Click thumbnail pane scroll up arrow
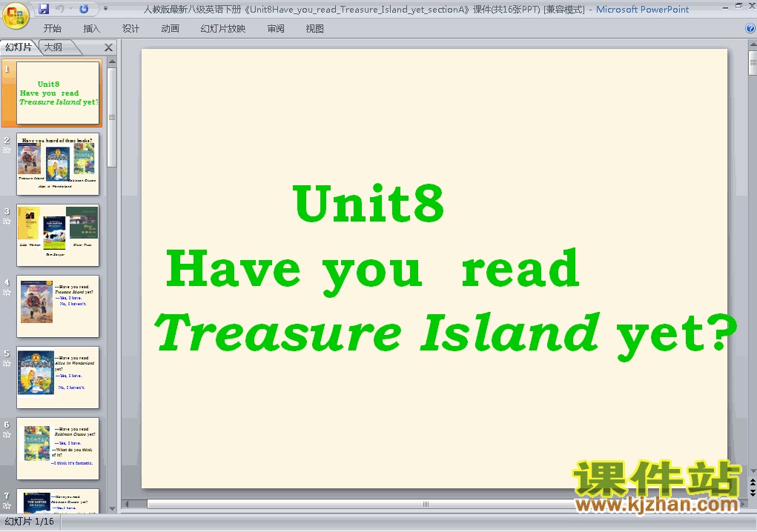 pyautogui.click(x=112, y=61)
